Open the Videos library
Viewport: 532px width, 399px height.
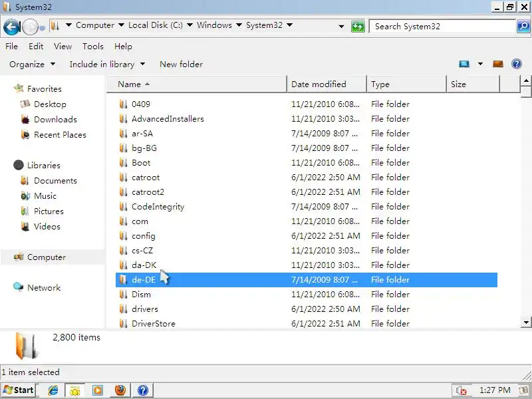click(x=47, y=226)
